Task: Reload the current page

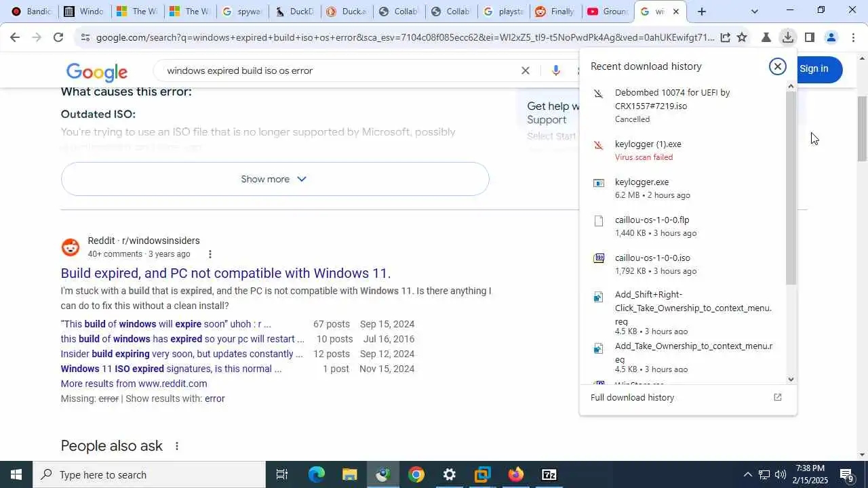Action: (58, 38)
